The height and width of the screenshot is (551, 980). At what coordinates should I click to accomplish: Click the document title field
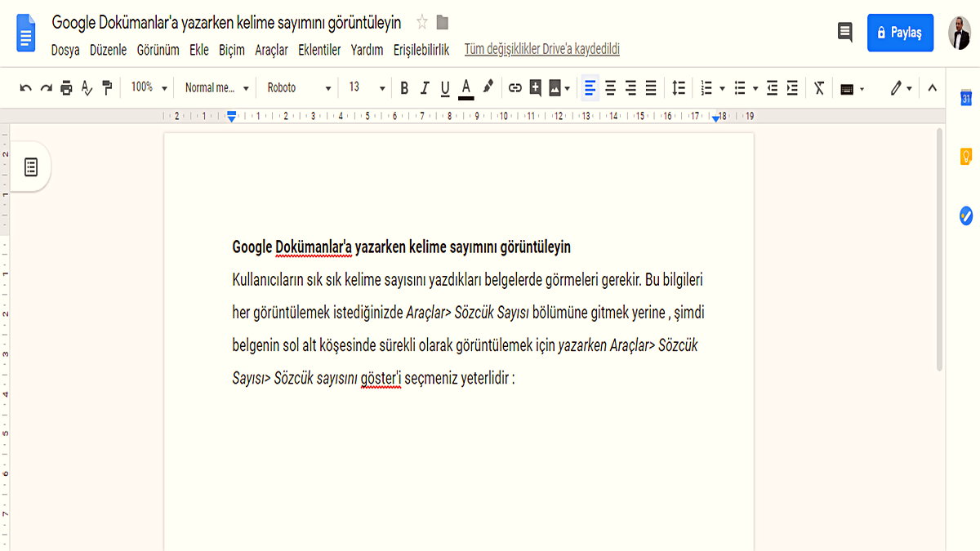227,22
